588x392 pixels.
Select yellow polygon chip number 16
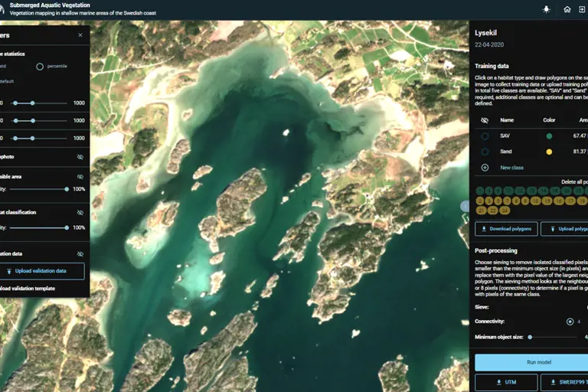(x=559, y=201)
